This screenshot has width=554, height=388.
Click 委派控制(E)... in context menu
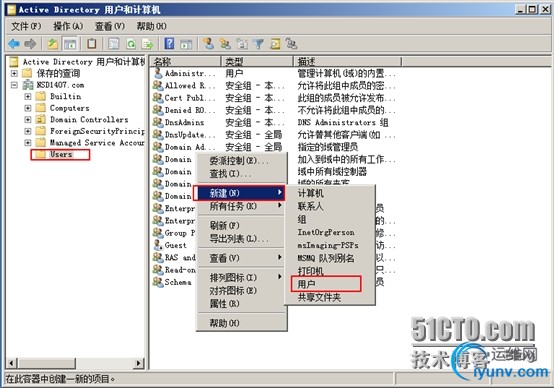point(242,161)
